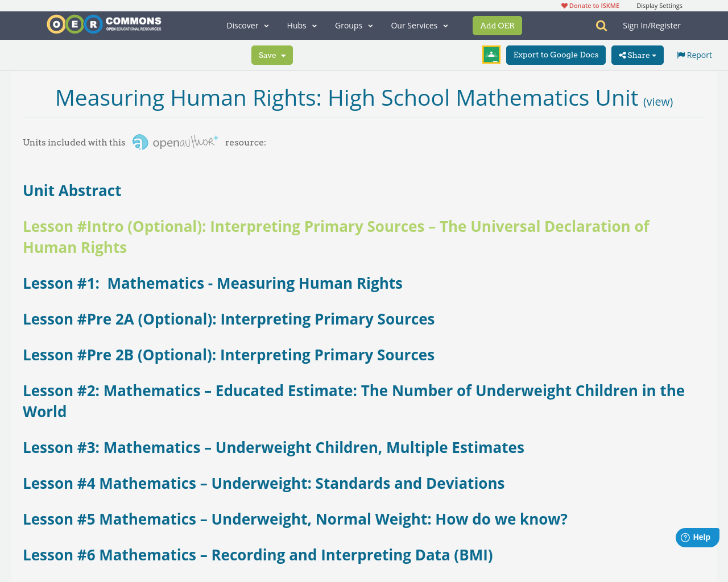Click the OER Commons logo
Viewport: 728px width, 582px height.
tap(104, 23)
